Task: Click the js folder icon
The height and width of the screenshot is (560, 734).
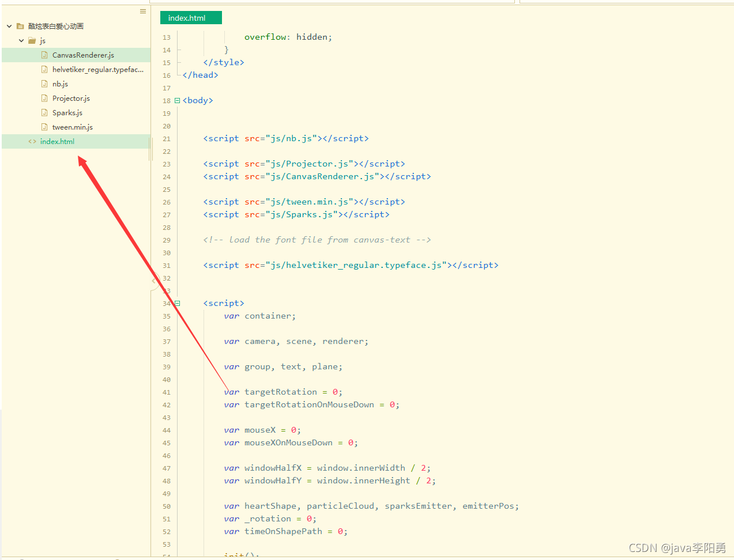Action: [32, 41]
